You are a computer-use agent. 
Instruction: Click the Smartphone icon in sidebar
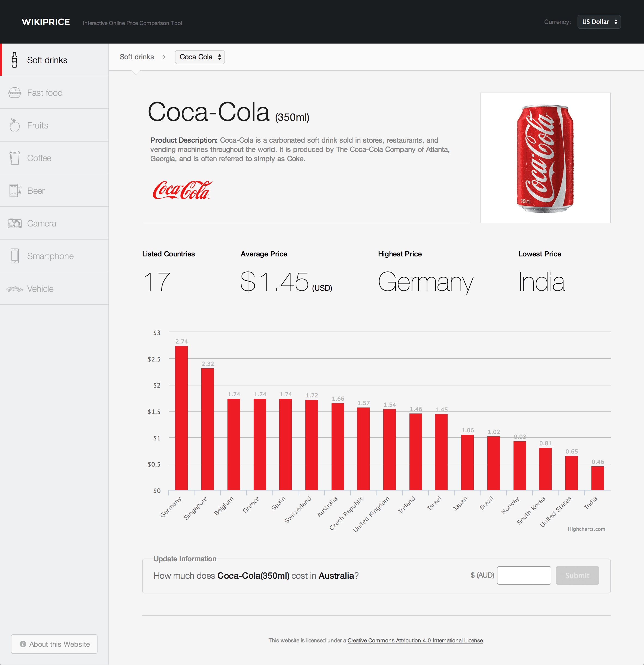[x=15, y=256]
